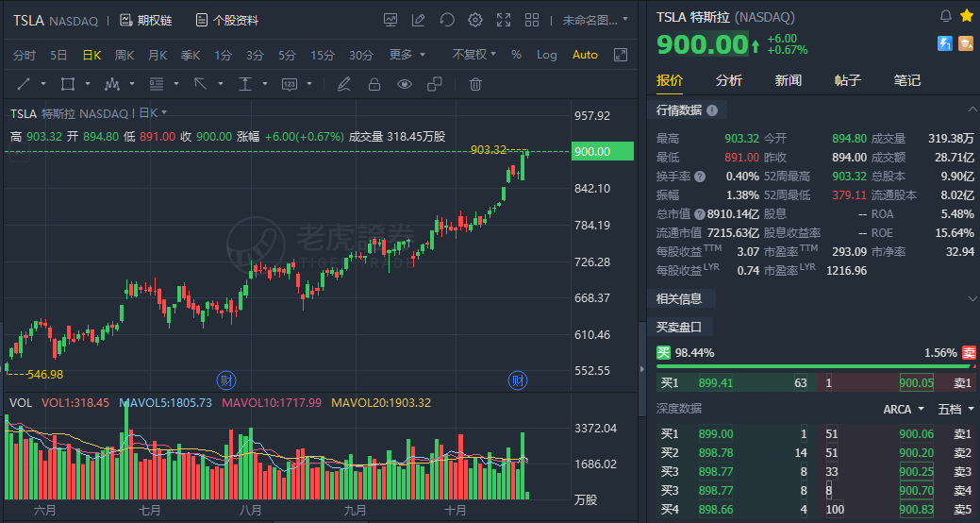This screenshot has height=523, width=980.
Task: Click the edit chart pencil icon
Action: 419,20
